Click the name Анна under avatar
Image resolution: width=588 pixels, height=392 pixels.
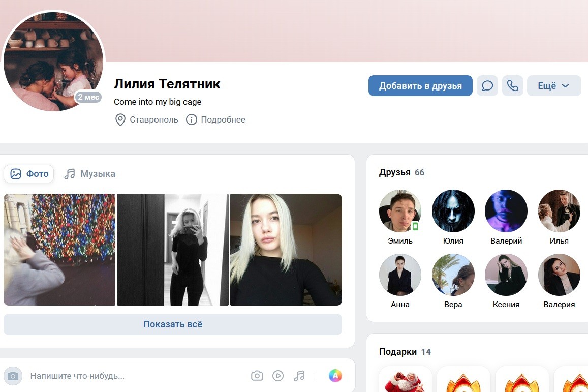pos(400,305)
